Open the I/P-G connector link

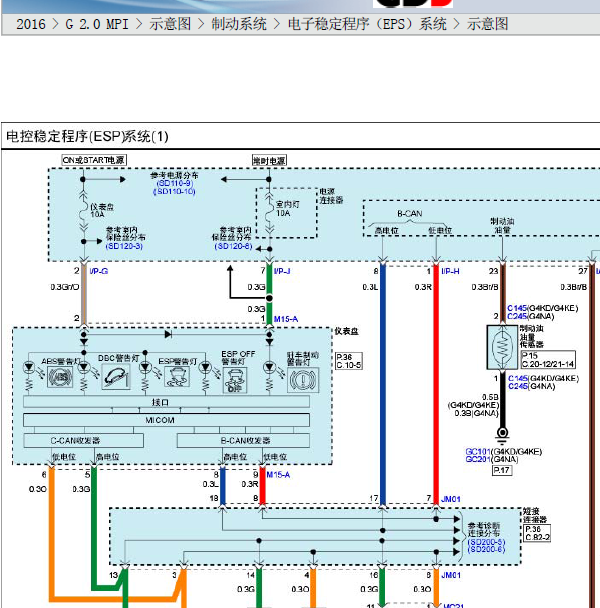click(x=99, y=271)
